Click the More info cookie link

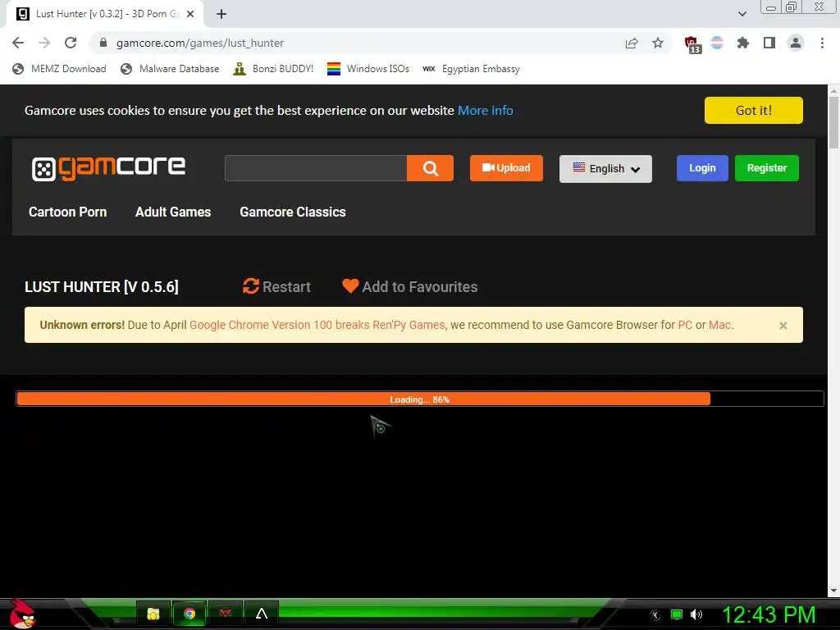tap(486, 111)
